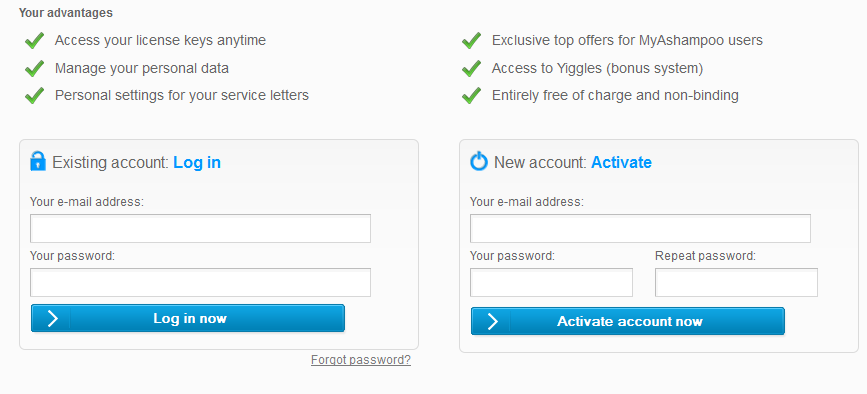Click the Log in now button label
Image resolution: width=867 pixels, height=394 pixels.
coord(190,318)
